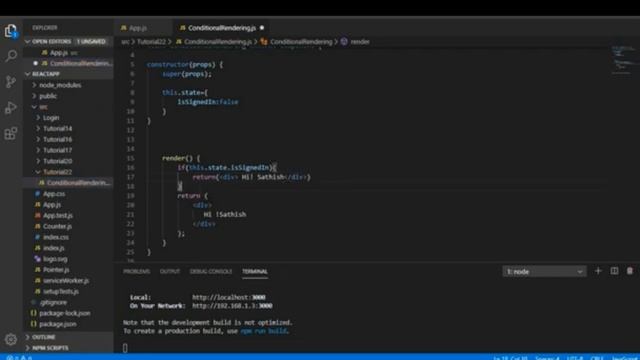Open the Debug Console tab
The height and width of the screenshot is (360, 640).
211,271
